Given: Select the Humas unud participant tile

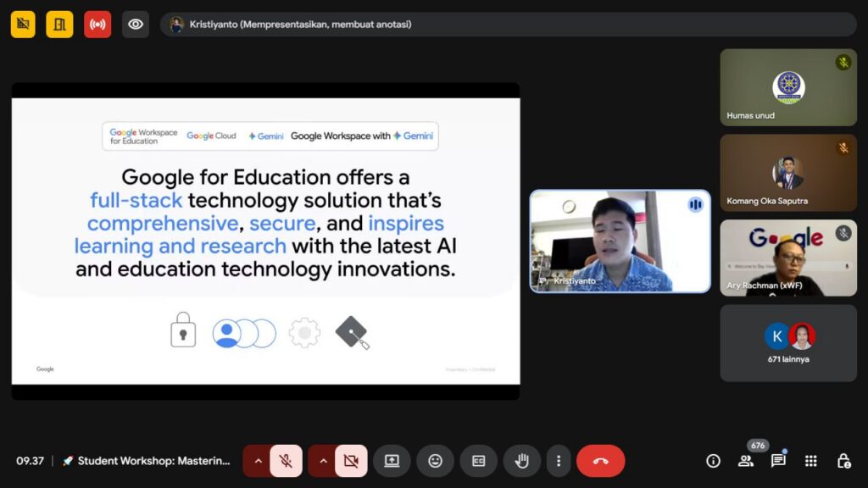Looking at the screenshot, I should point(788,87).
